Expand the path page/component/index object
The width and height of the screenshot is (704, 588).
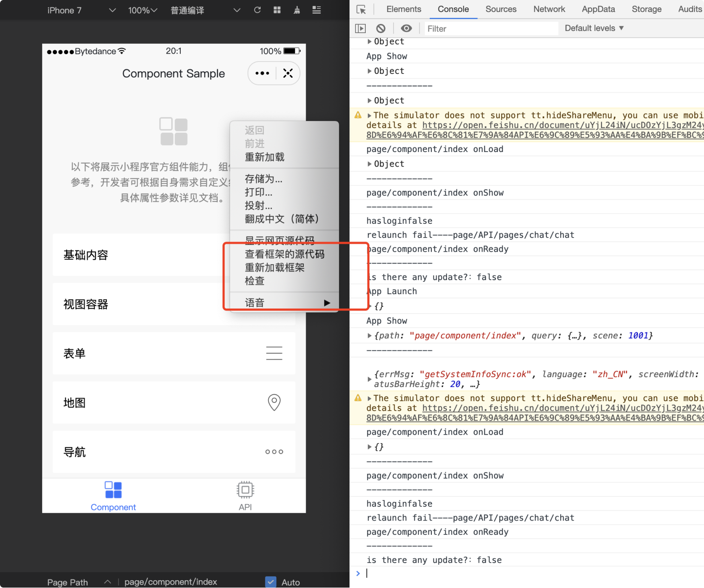370,336
